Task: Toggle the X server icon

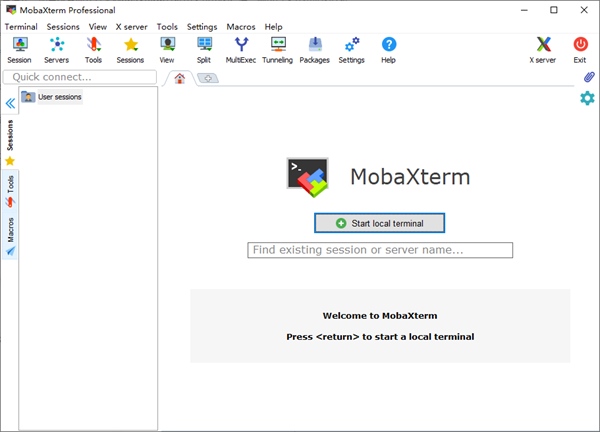Action: coord(542,49)
